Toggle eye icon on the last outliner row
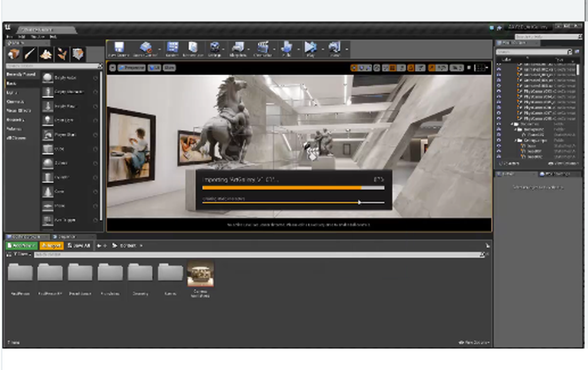588x370 pixels. pyautogui.click(x=499, y=157)
